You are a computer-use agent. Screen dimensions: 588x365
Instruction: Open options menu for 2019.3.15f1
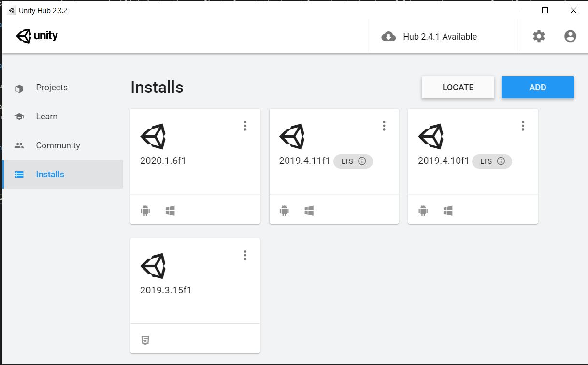pyautogui.click(x=245, y=255)
